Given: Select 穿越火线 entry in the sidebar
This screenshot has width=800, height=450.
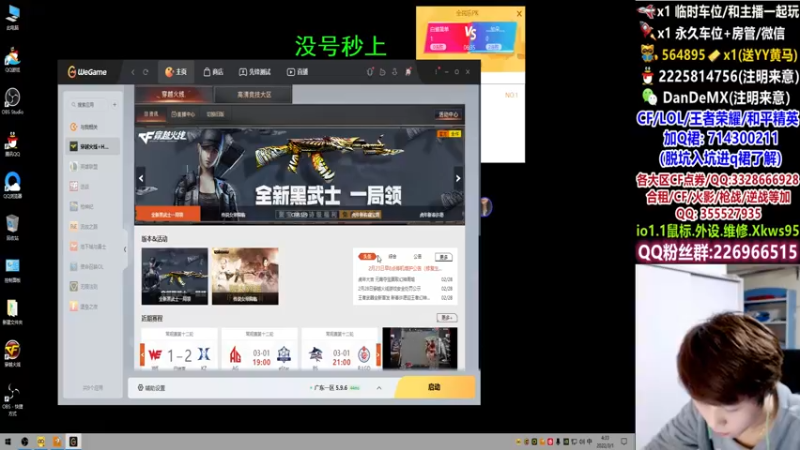Looking at the screenshot, I should (x=92, y=146).
